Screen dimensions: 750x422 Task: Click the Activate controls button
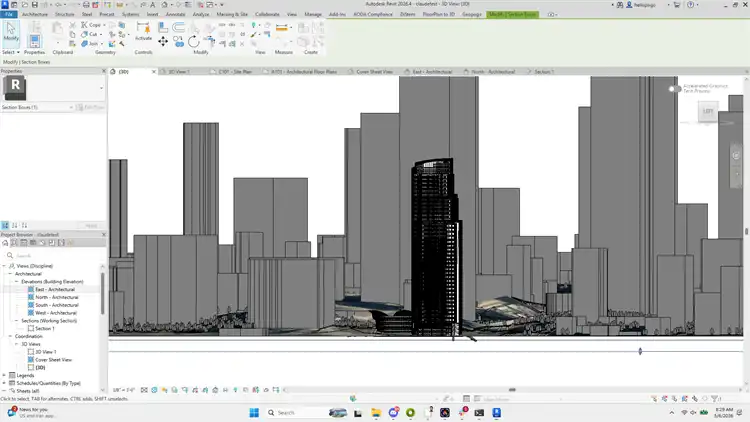point(143,31)
